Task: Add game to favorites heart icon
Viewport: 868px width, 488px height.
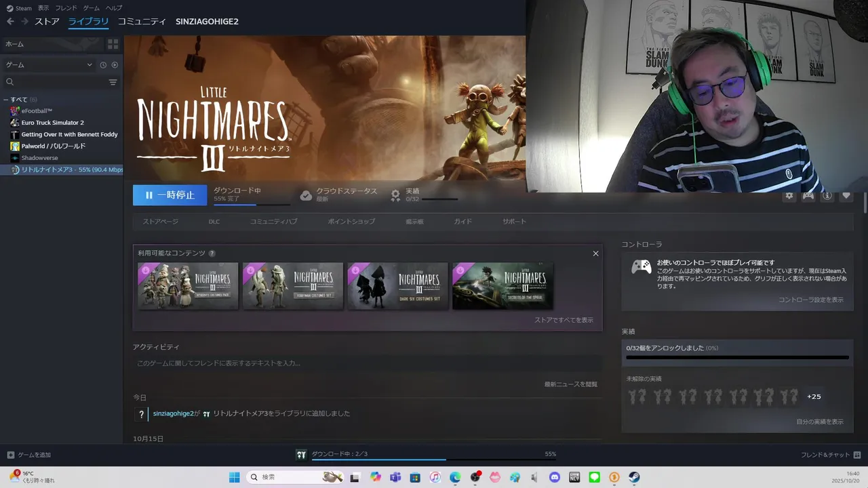Action: [x=846, y=196]
